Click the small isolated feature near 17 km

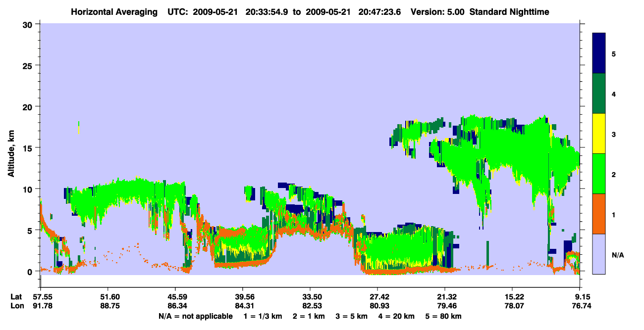click(78, 128)
